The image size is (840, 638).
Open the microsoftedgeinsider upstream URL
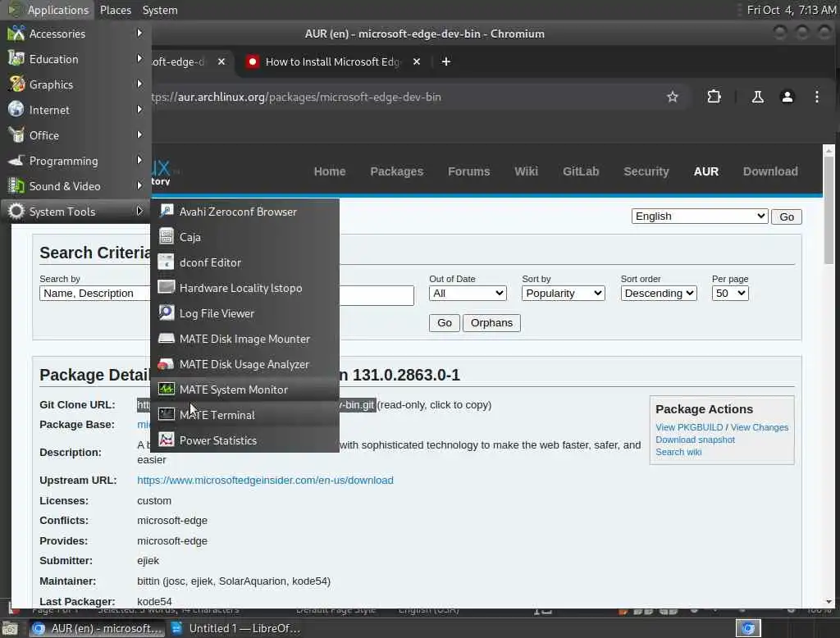(x=265, y=481)
